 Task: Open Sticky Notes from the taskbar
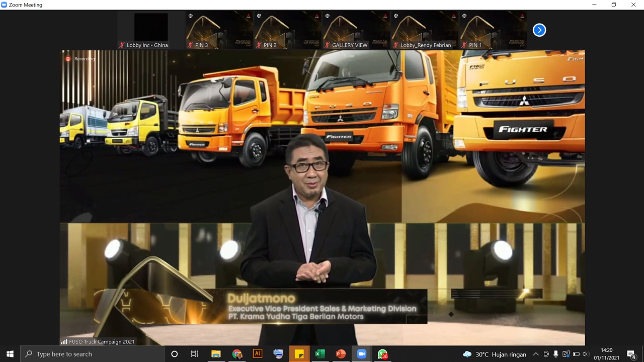pyautogui.click(x=299, y=354)
